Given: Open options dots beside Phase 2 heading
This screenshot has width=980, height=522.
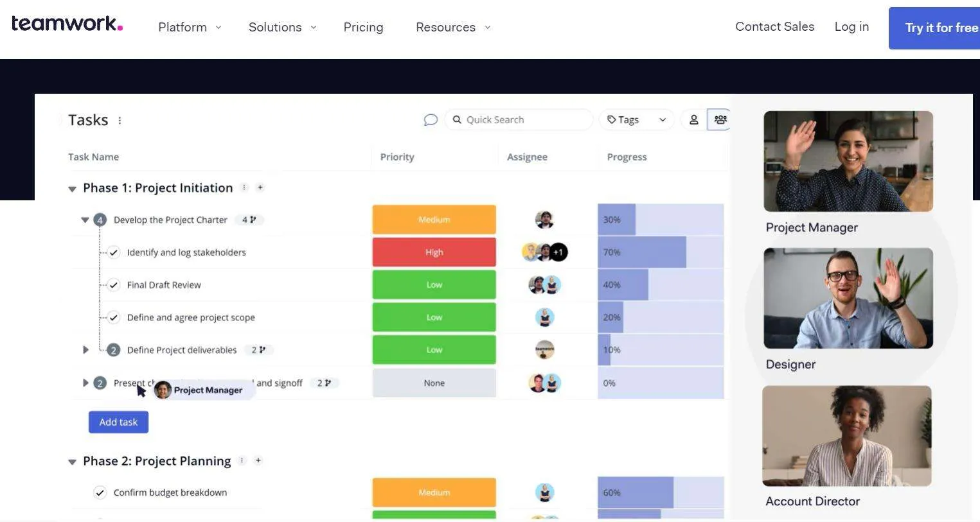Looking at the screenshot, I should coord(242,460).
